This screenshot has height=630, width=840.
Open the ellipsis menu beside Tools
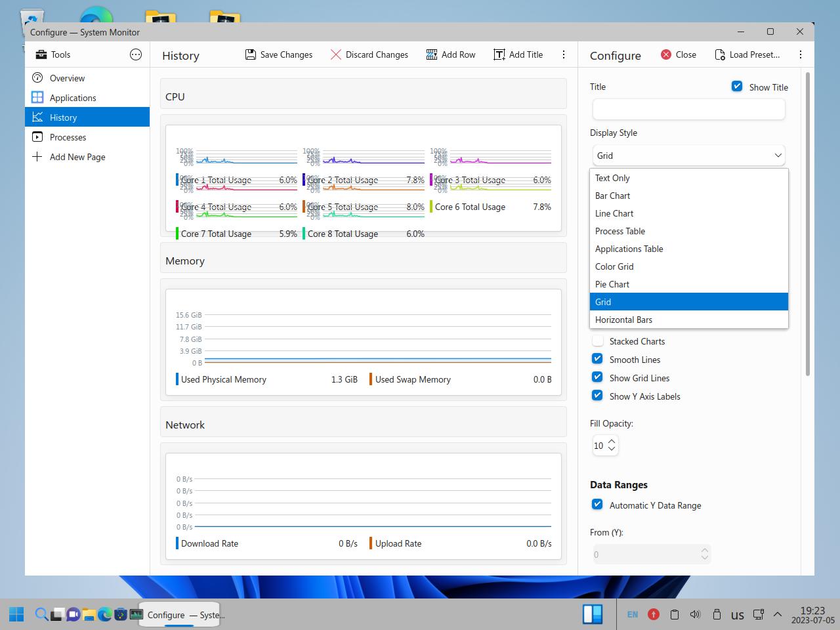pyautogui.click(x=136, y=54)
